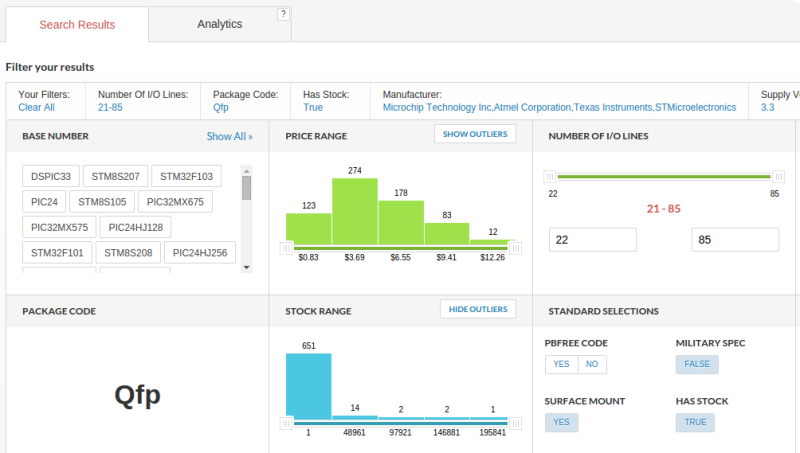
Task: Click the minimum I/O lines field showing 22
Action: point(592,240)
